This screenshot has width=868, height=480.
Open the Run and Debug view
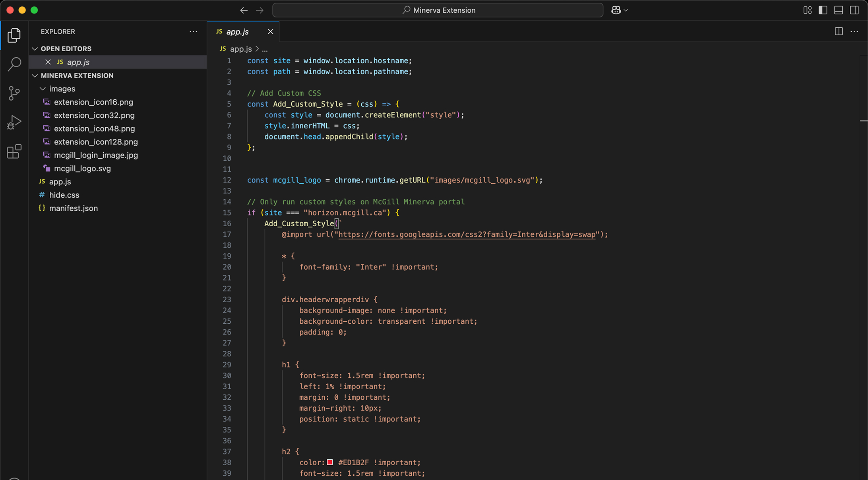click(14, 122)
